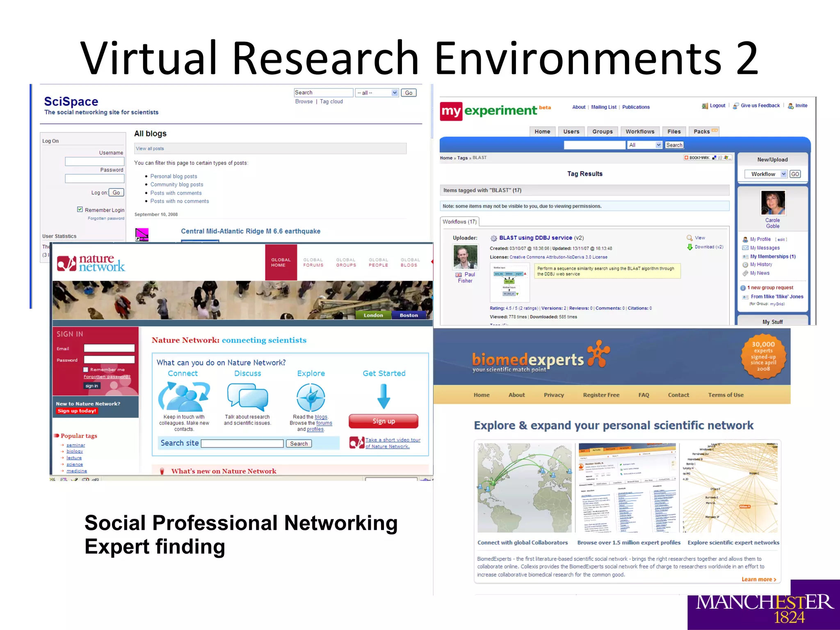
Task: Click the Search button beside Search site
Action: 299,443
